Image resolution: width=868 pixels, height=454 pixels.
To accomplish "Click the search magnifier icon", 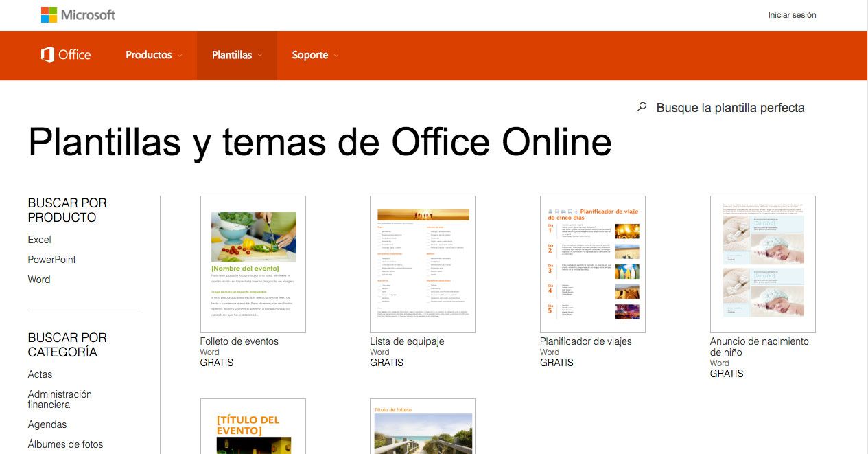I will click(642, 107).
